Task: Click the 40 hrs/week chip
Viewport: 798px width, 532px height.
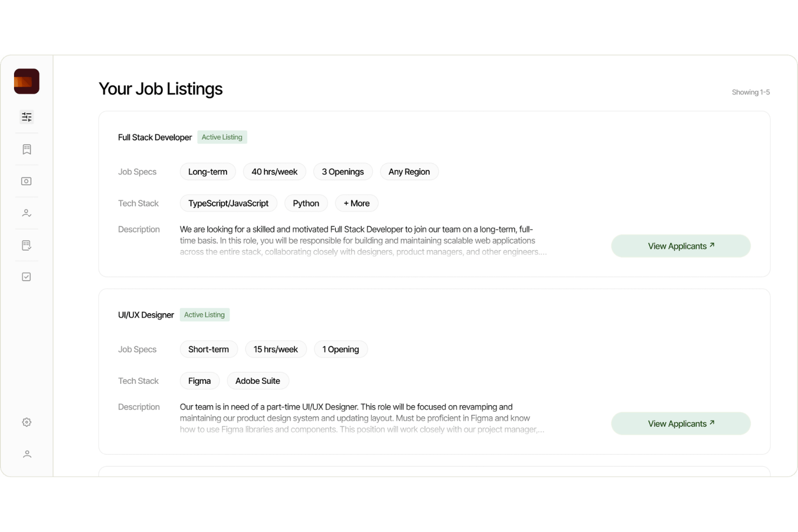Action: tap(274, 172)
